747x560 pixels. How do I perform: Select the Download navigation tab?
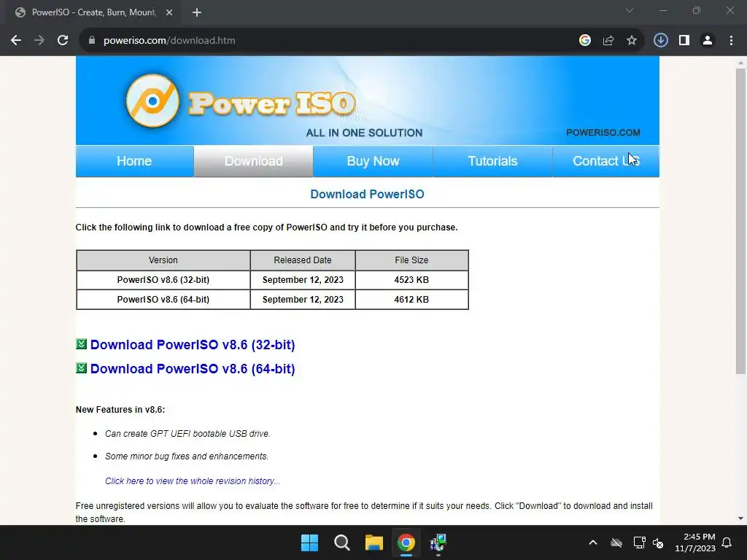pos(253,161)
